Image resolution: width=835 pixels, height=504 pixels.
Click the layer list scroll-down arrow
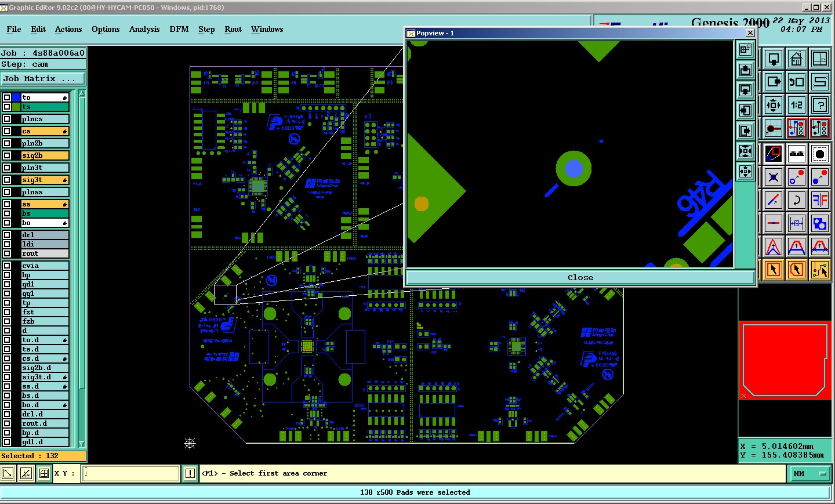click(x=82, y=444)
